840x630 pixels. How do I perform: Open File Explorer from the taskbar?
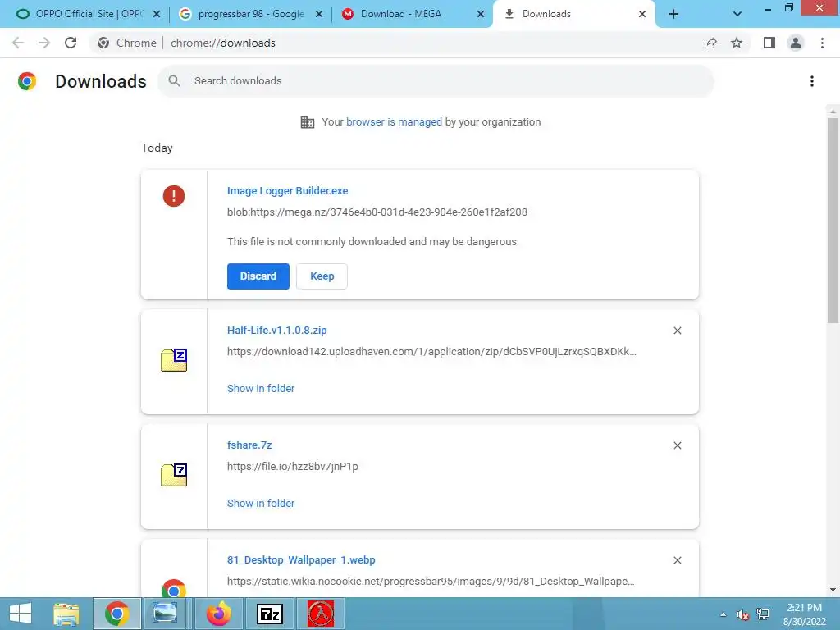[x=66, y=614]
